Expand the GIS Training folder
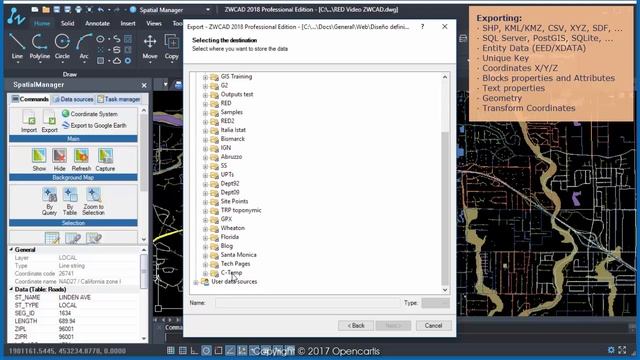Image resolution: width=640 pixels, height=360 pixels. tap(205, 77)
